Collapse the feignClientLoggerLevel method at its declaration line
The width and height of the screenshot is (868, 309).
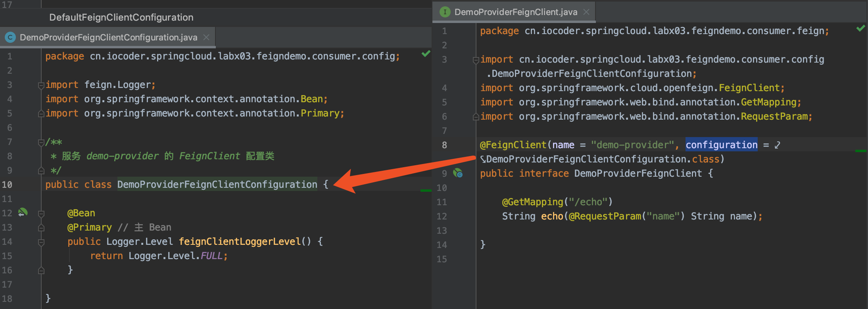click(x=41, y=242)
